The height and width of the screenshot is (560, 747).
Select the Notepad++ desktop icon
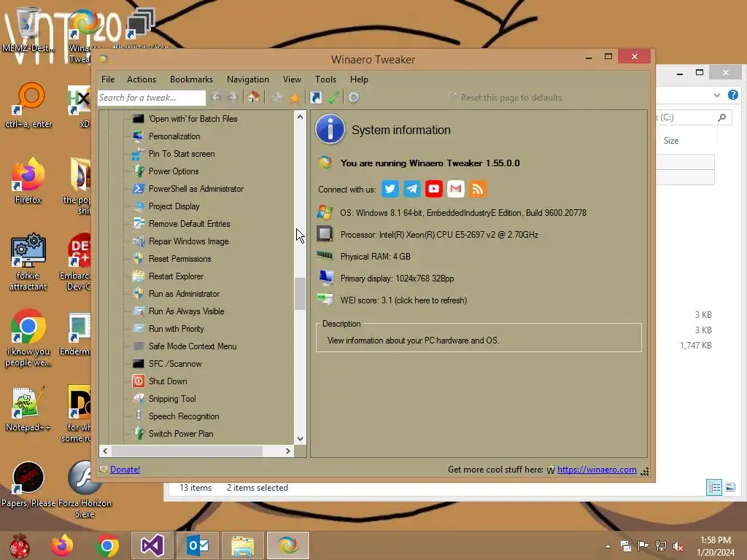point(28,409)
